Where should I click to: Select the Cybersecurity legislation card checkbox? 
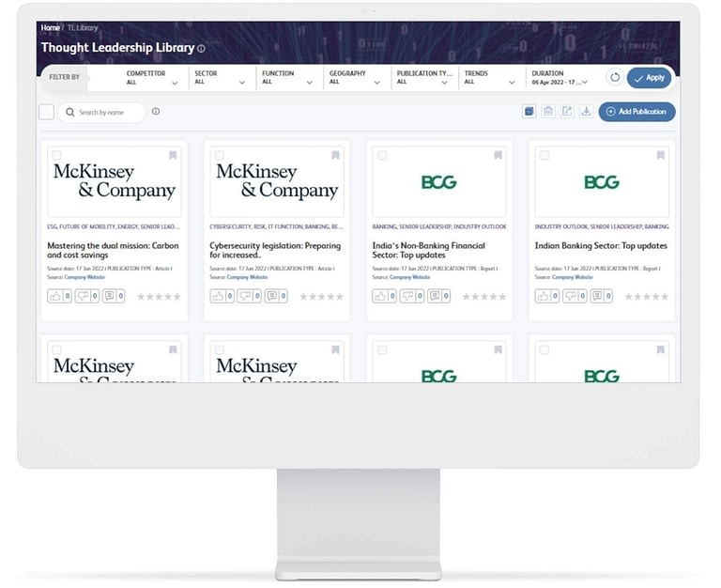click(x=220, y=155)
